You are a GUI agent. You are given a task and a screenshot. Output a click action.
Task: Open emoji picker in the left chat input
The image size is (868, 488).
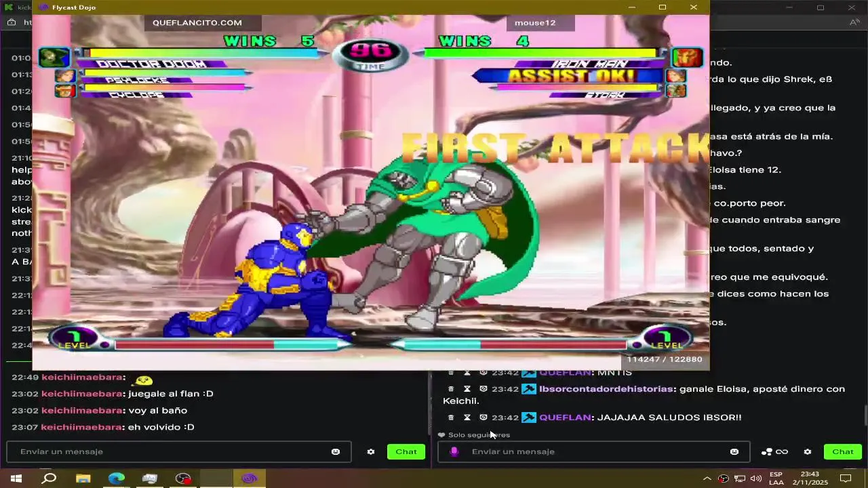(x=335, y=451)
